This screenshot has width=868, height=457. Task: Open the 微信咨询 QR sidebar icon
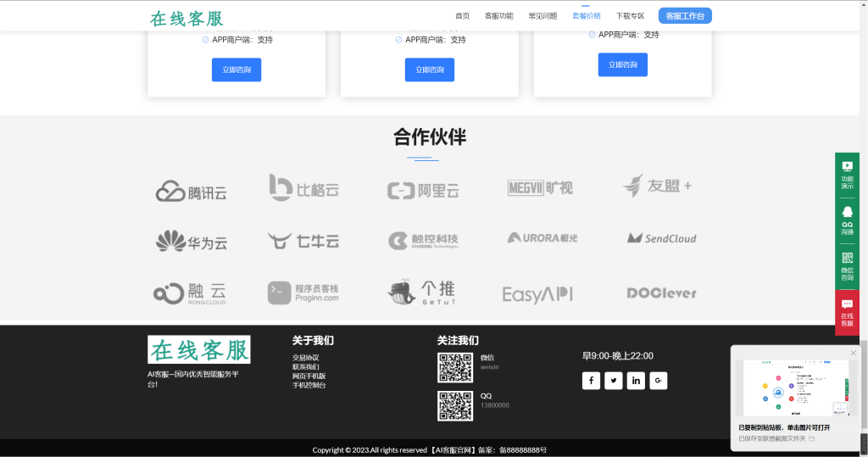(x=847, y=266)
